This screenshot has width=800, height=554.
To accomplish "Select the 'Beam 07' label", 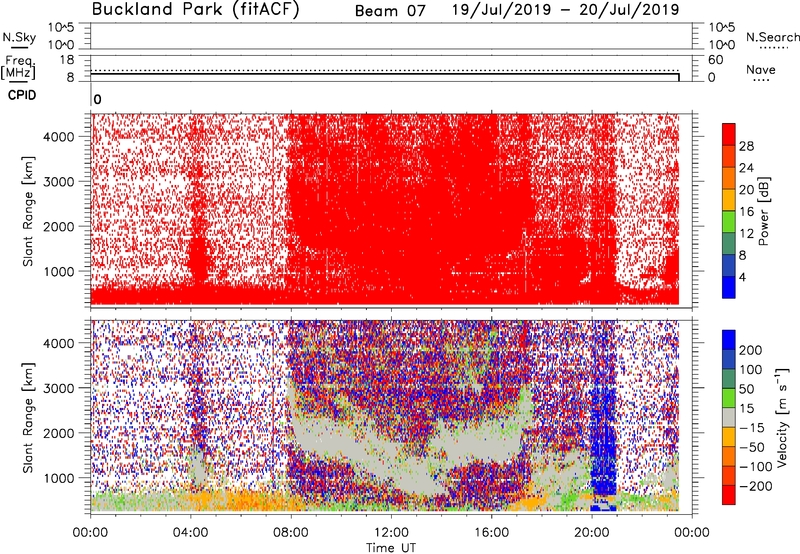I will [390, 11].
